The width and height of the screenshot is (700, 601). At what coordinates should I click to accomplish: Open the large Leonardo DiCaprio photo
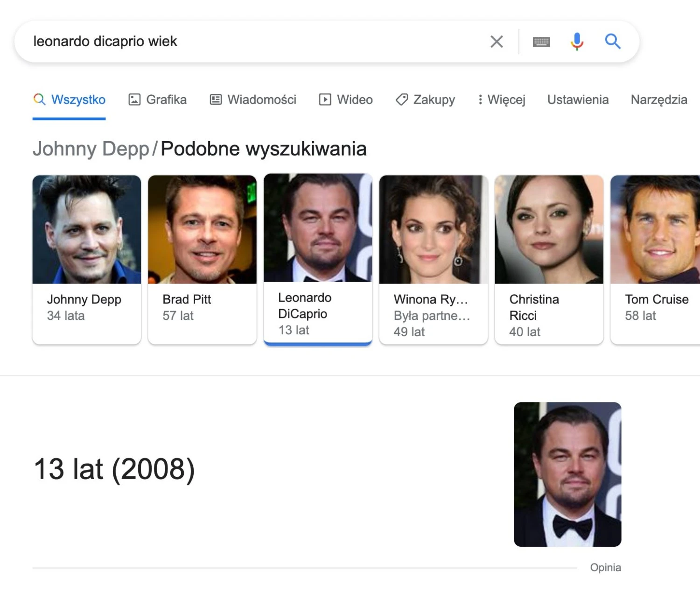[567, 474]
